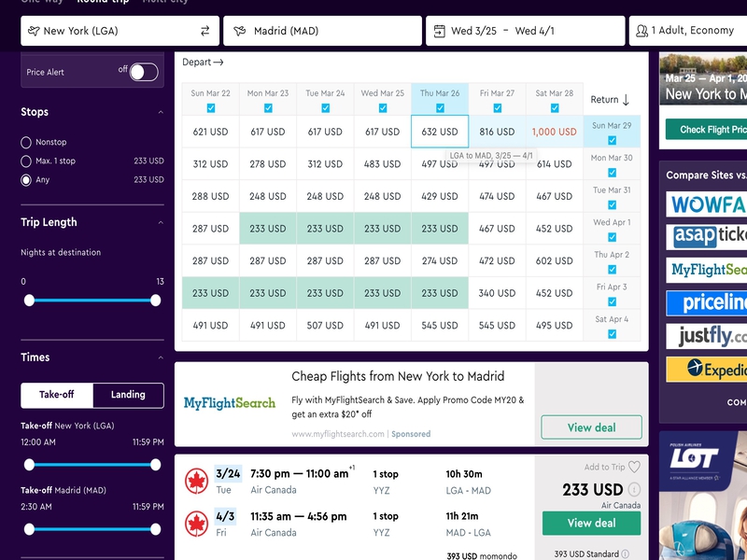
Task: Select the 278 USD fare cell
Action: 268,164
